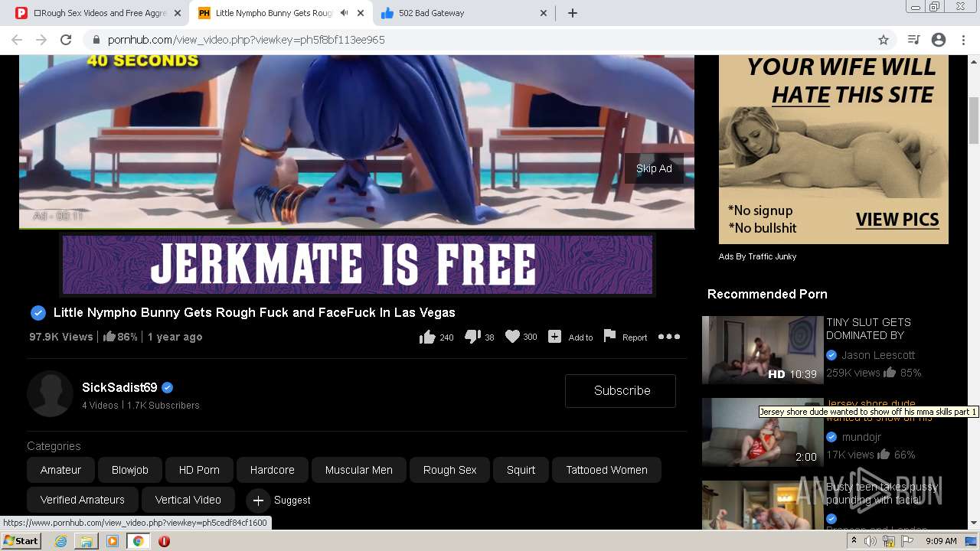The width and height of the screenshot is (980, 551).
Task: Click verified checkmark next to SickSadist69
Action: pos(168,387)
